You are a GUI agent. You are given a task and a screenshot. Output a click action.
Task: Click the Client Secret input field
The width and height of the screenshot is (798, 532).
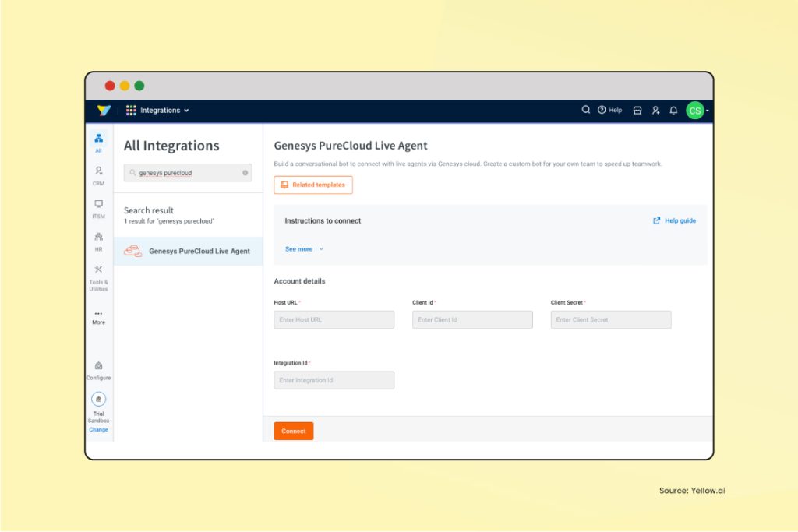pyautogui.click(x=611, y=320)
